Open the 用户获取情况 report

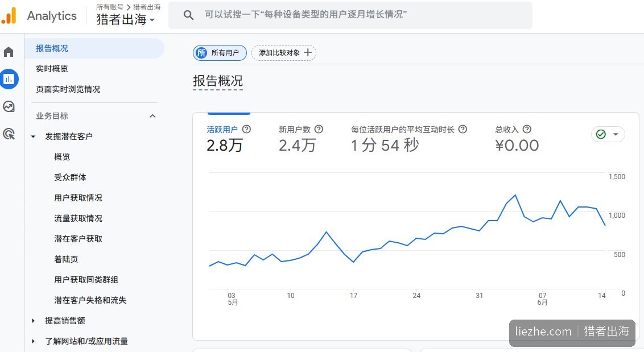tap(78, 198)
